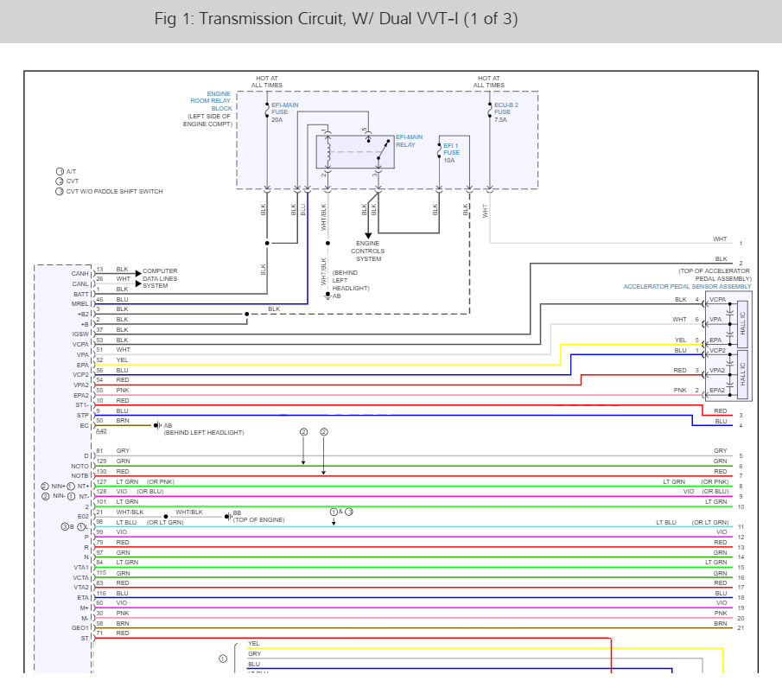Click the circled 1 A/T legend marker
Viewport: 782px width, 700px height.
click(x=60, y=171)
